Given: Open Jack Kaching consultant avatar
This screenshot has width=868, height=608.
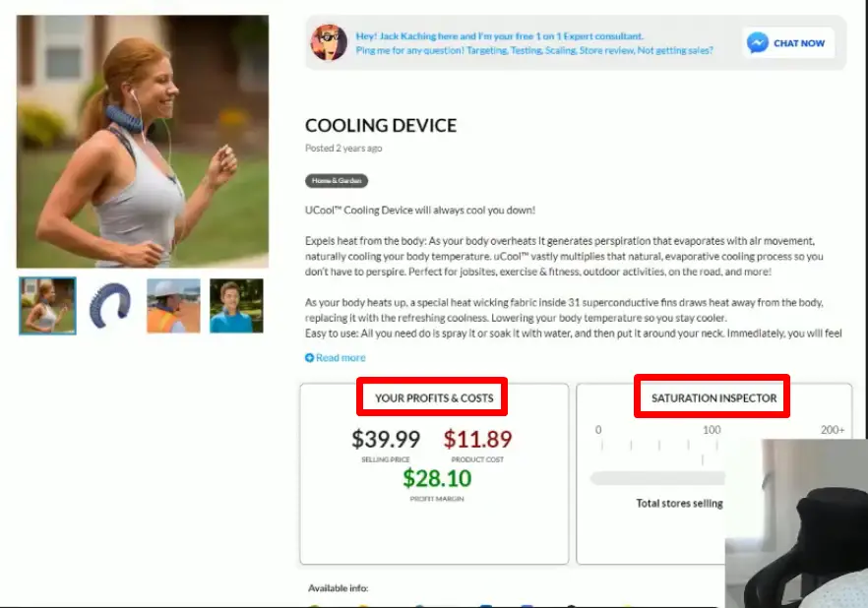Looking at the screenshot, I should [329, 42].
